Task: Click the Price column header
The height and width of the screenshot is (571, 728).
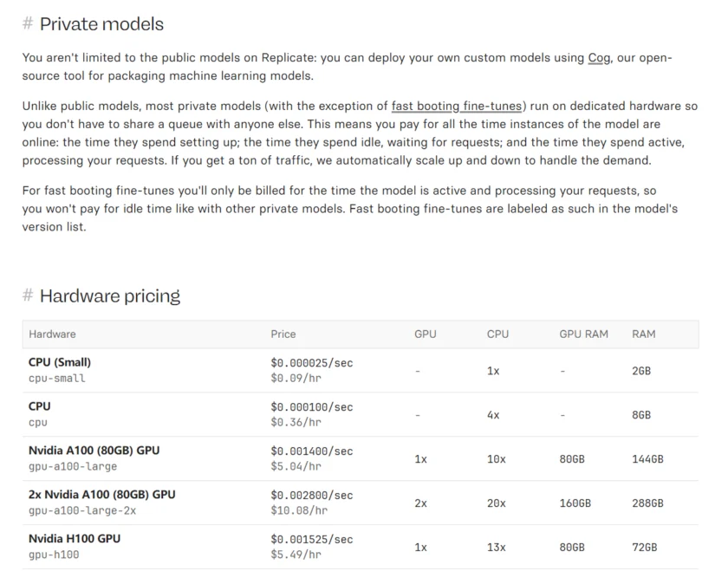Action: (283, 334)
